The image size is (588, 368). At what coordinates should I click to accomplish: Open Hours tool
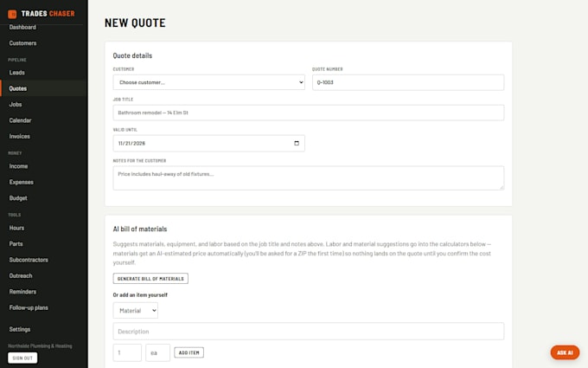click(x=16, y=228)
